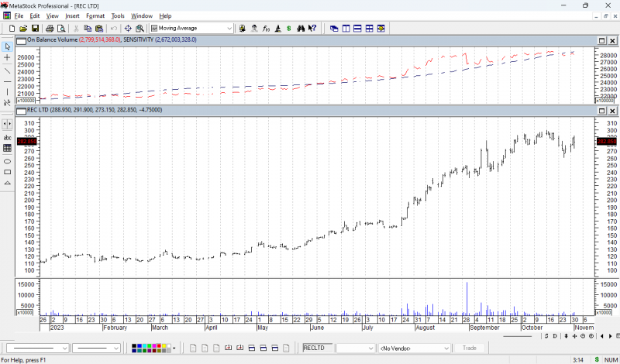The image size is (620, 364).
Task: Maximize the REC LTD price pane
Action: (601, 111)
